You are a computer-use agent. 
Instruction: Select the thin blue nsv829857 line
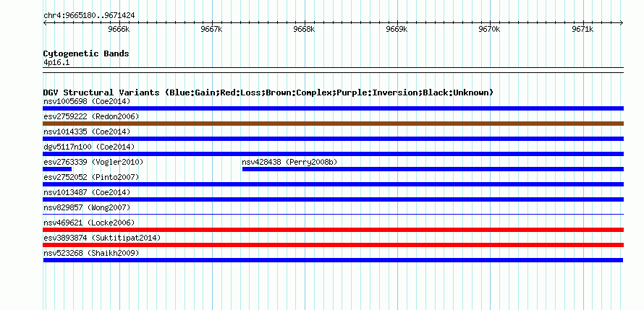(x=333, y=214)
